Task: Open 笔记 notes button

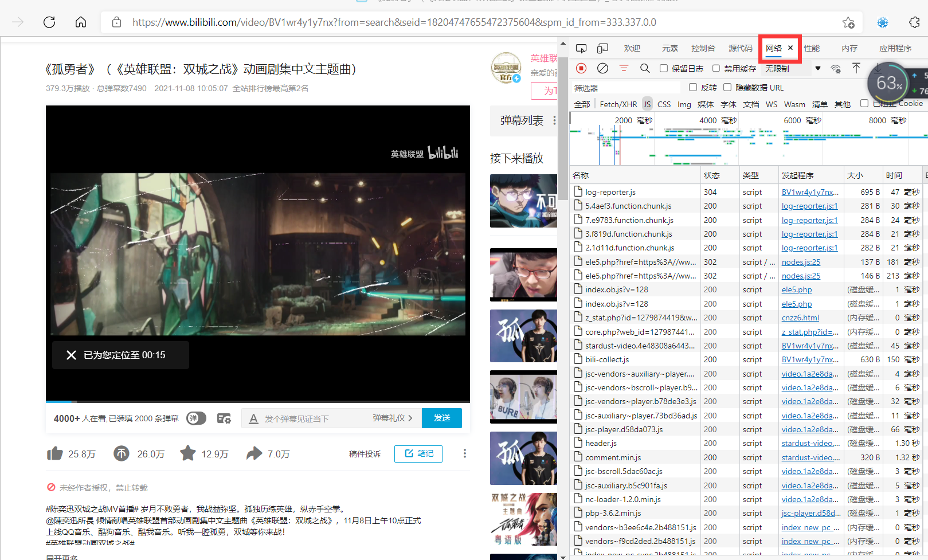Action: tap(418, 453)
